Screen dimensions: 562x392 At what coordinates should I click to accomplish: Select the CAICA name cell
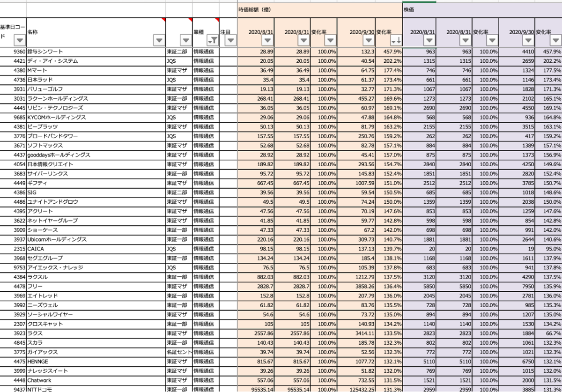tap(96, 248)
